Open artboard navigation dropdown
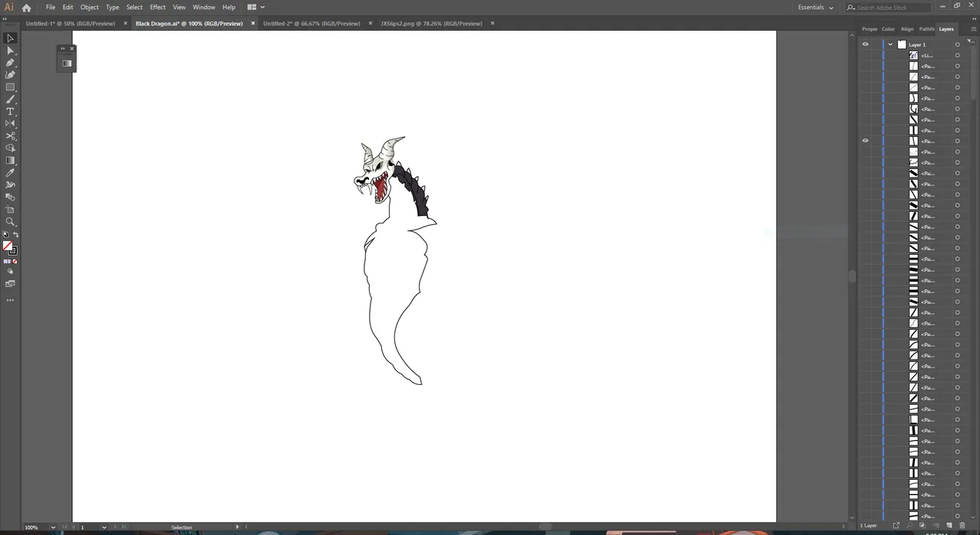Viewport: 980px width, 535px height. [104, 527]
